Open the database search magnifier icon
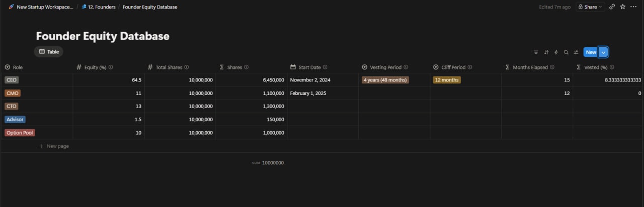Viewport: 644px width, 207px height. 566,52
